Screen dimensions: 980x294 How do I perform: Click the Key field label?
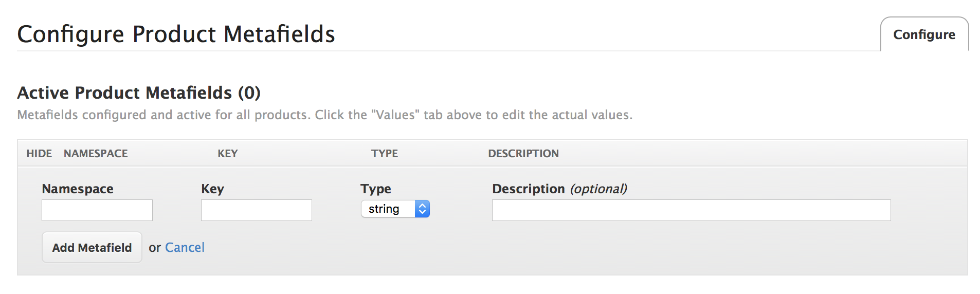[212, 189]
